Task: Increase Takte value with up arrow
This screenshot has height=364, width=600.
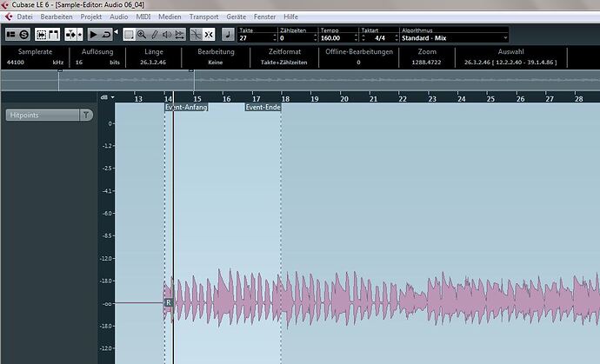Action: 275,36
